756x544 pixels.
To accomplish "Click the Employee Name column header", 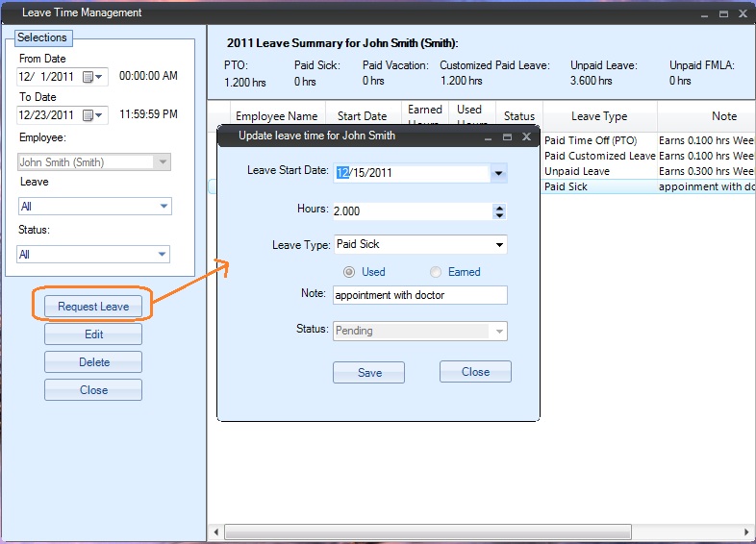I will pos(276,116).
